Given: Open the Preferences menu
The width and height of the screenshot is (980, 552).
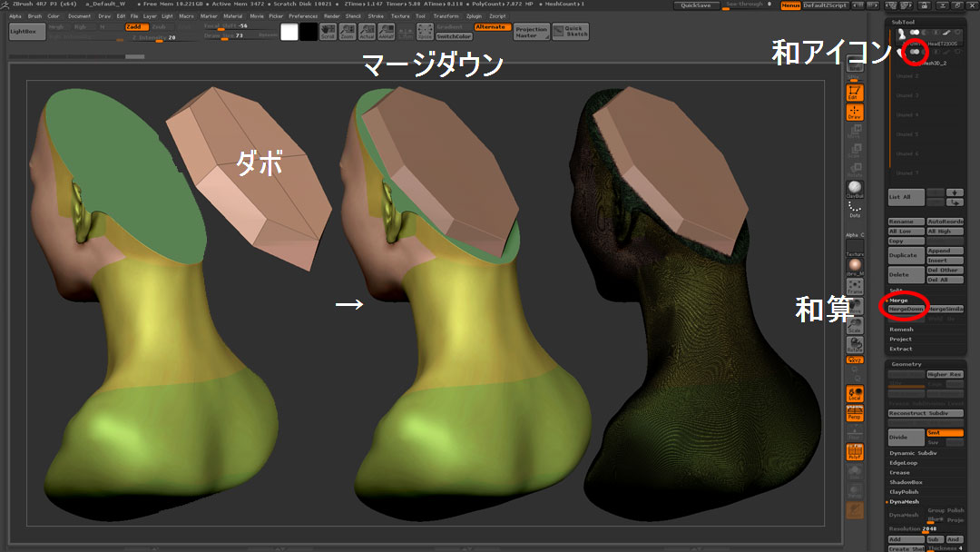Looking at the screenshot, I should pos(303,16).
